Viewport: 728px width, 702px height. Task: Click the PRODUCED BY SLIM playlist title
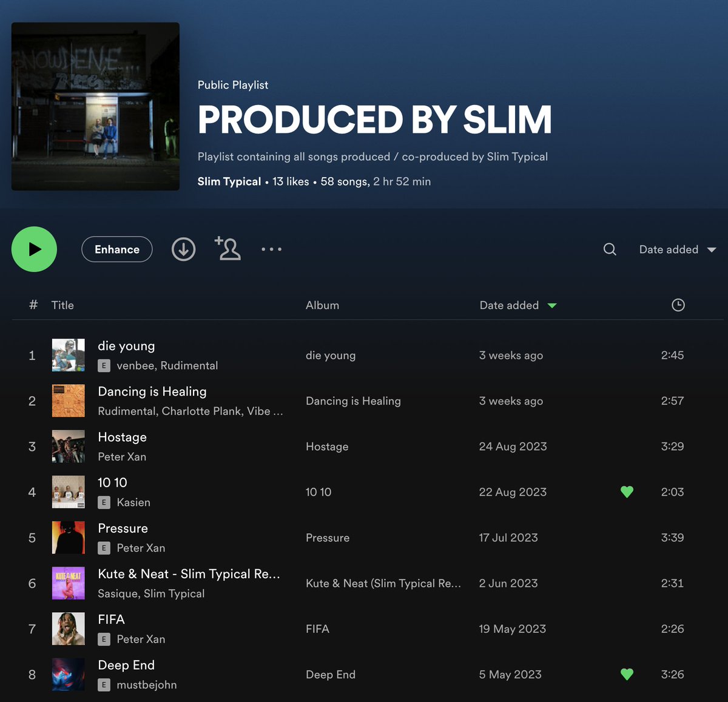point(375,119)
